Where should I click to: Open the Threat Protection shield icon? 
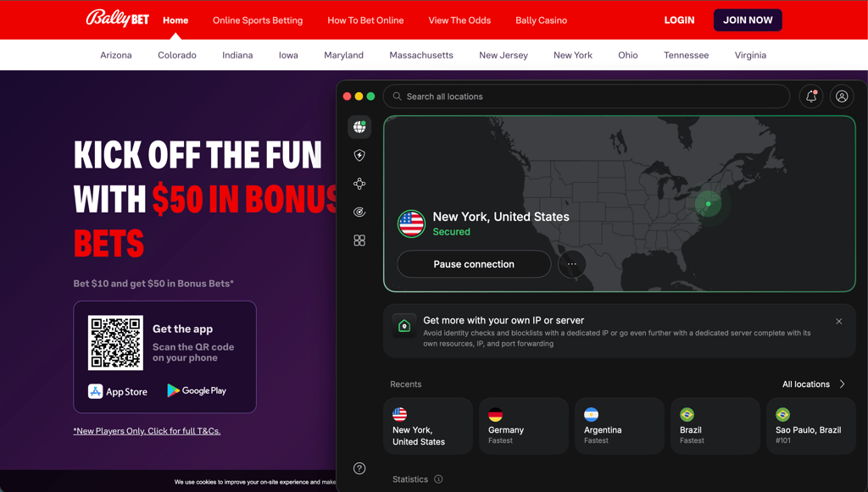point(359,155)
